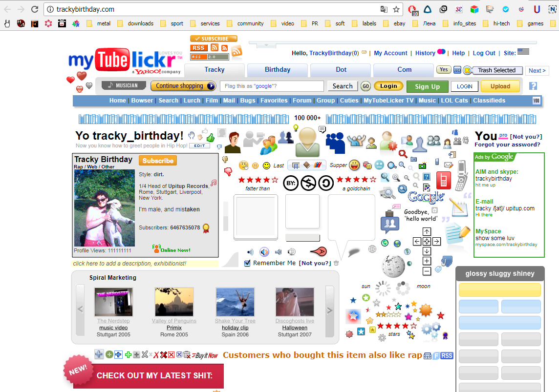Click the yellow Upload button
This screenshot has width=559, height=392.
coord(500,86)
